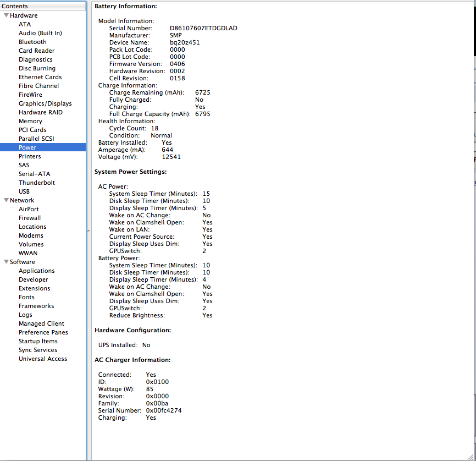
Task: Select Disc Burning entry
Action: 37,68
